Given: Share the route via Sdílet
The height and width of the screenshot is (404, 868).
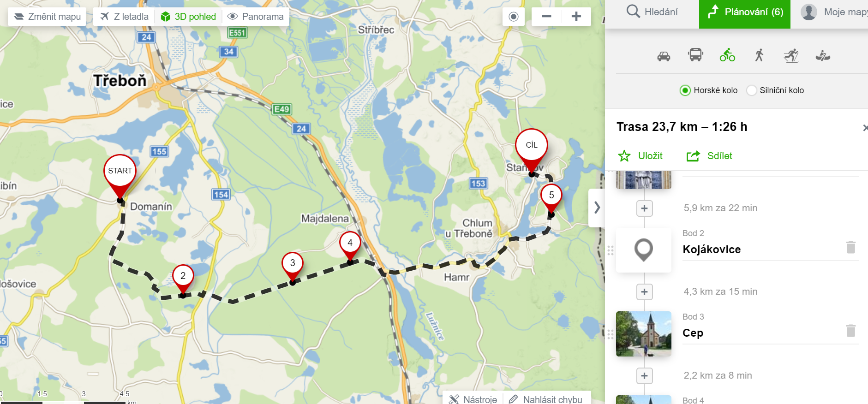Looking at the screenshot, I should 709,156.
